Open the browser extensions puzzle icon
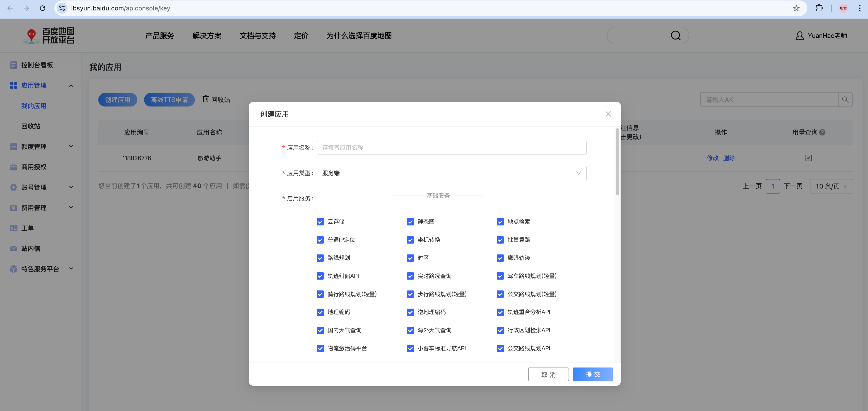Screen dimensions: 868x411 point(819,8)
